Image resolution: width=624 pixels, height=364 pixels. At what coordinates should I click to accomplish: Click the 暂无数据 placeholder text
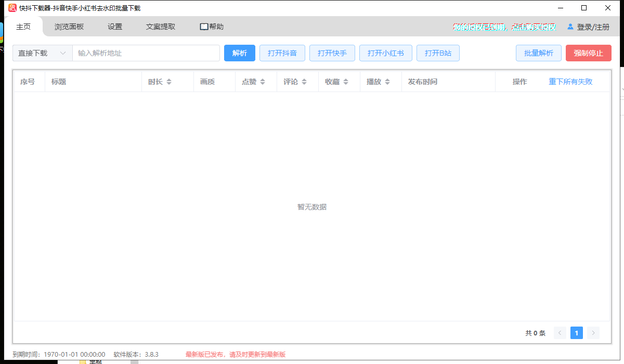click(x=312, y=207)
